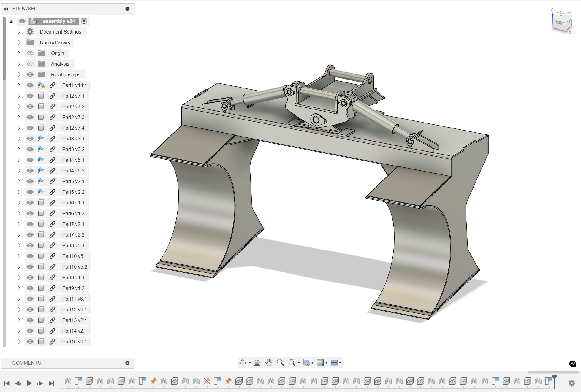Activate assembly v24 radio button

84,21
